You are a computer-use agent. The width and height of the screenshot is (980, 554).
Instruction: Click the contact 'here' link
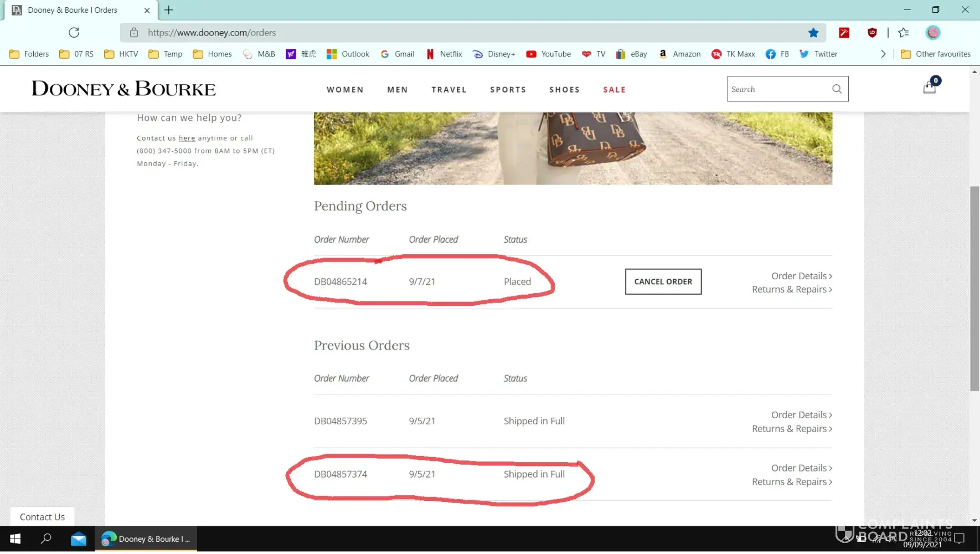[x=187, y=138]
